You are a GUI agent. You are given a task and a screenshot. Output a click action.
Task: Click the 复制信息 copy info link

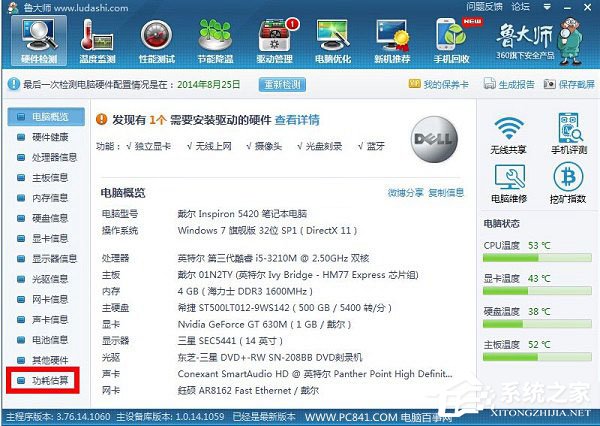click(x=446, y=192)
